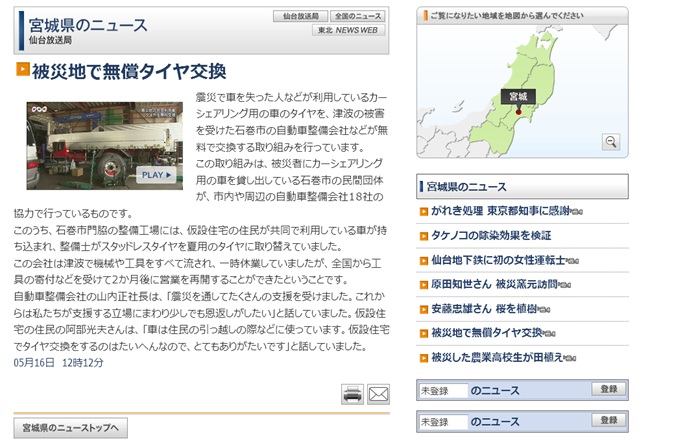The width and height of the screenshot is (698, 441).
Task: Click the first 未登録 region field
Action: click(x=443, y=391)
